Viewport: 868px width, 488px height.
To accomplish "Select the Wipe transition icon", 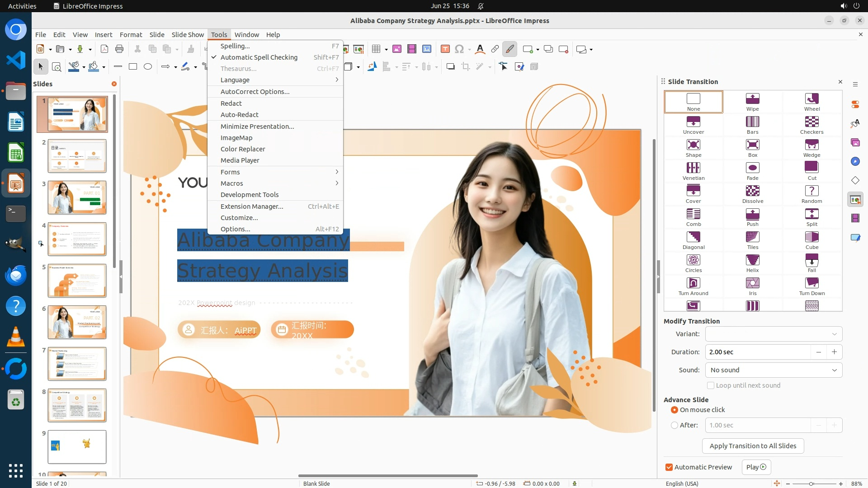I will [752, 101].
